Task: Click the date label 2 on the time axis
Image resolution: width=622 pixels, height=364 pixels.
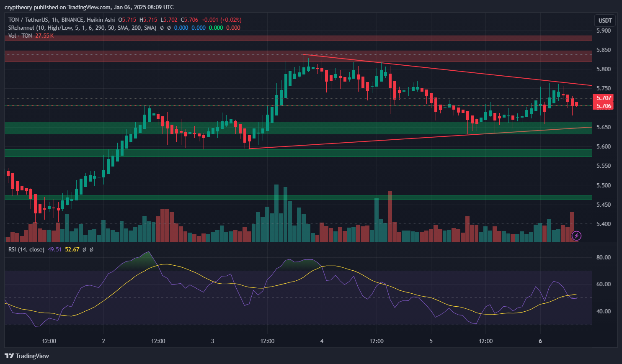Action: click(103, 341)
